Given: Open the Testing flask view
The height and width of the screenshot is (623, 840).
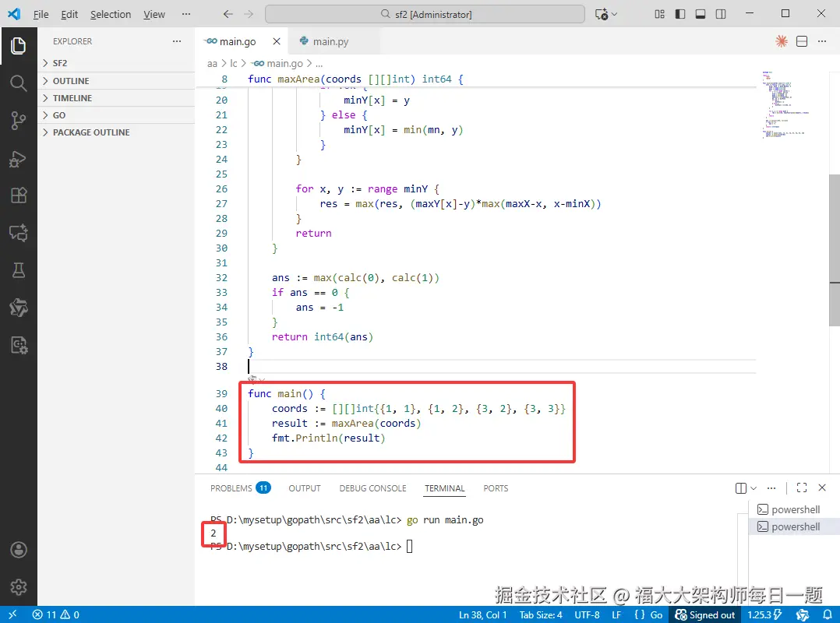Looking at the screenshot, I should [18, 270].
